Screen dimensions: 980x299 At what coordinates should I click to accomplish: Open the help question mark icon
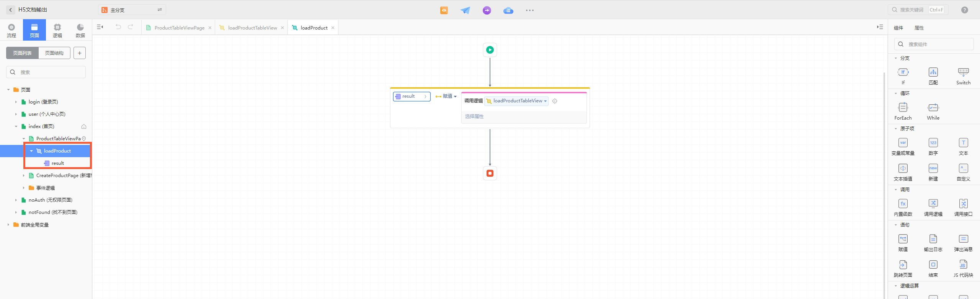tap(965, 10)
